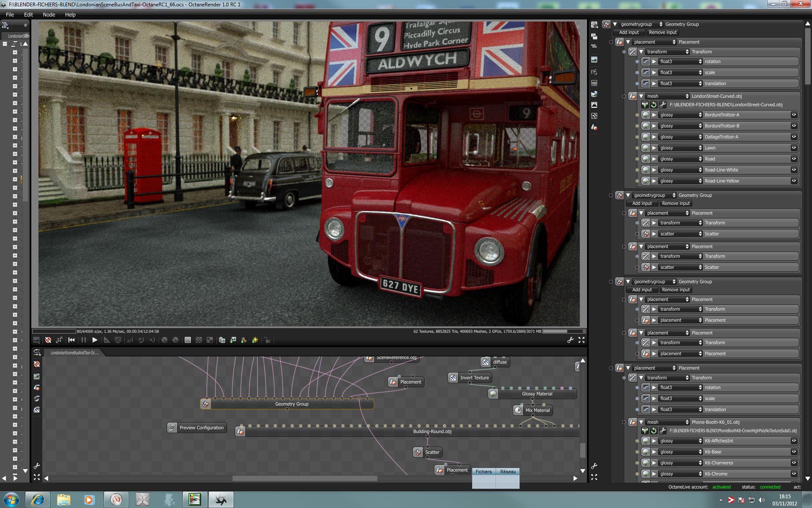The width and height of the screenshot is (812, 508).
Task: Toggle eye icon for K6-Chrome material
Action: pos(794,474)
